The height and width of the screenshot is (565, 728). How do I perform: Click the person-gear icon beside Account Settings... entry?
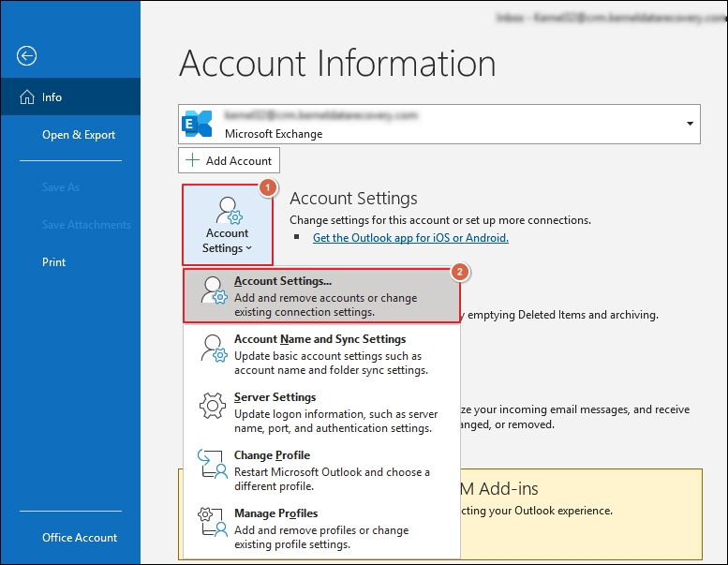pos(214,290)
